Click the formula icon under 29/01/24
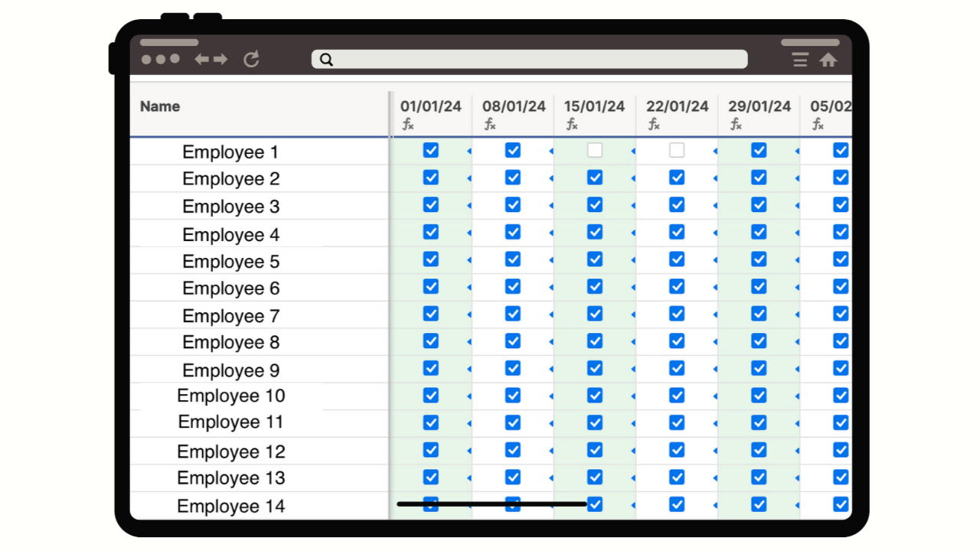Image resolution: width=980 pixels, height=551 pixels. (736, 124)
